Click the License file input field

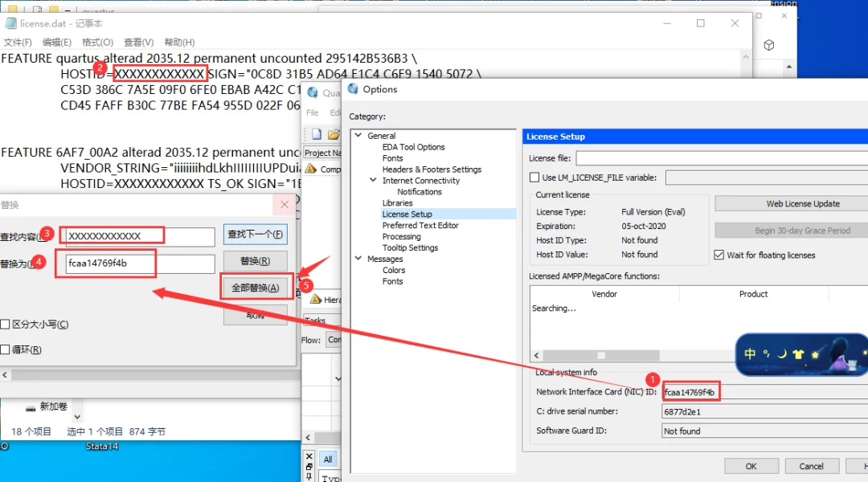coord(722,158)
